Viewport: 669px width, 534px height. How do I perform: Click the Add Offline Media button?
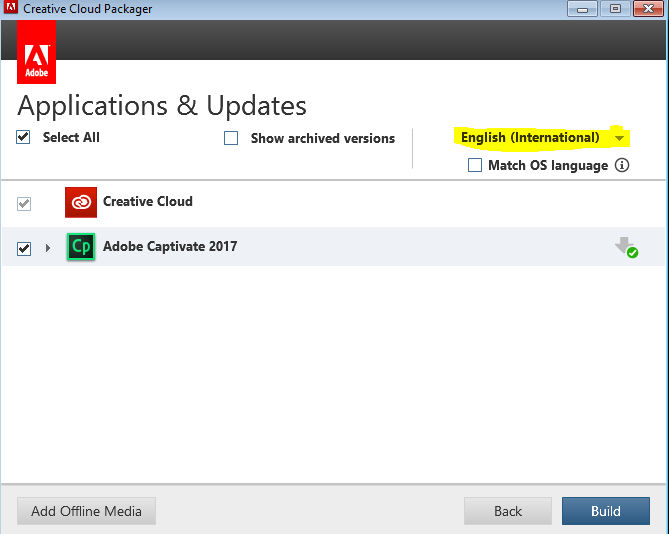click(x=86, y=511)
